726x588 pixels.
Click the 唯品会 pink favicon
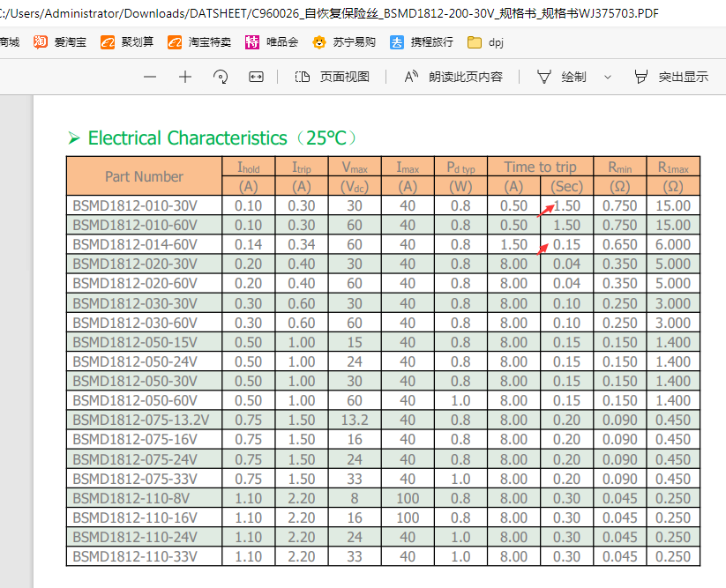(x=252, y=42)
